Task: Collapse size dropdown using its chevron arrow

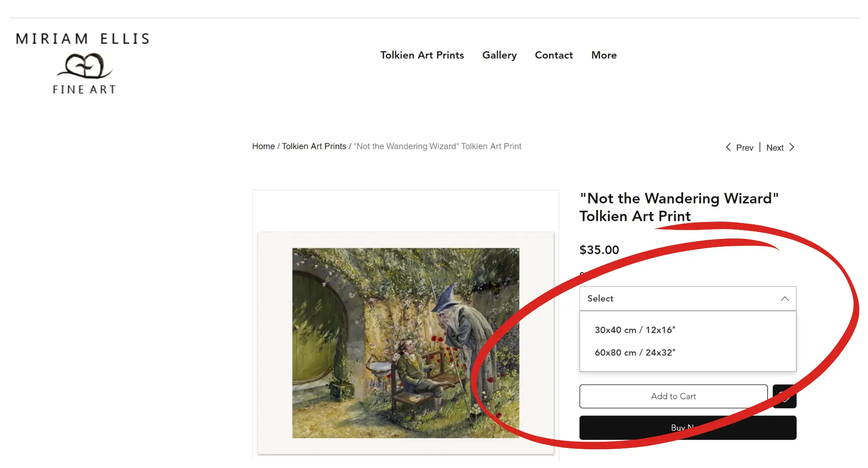Action: 785,299
